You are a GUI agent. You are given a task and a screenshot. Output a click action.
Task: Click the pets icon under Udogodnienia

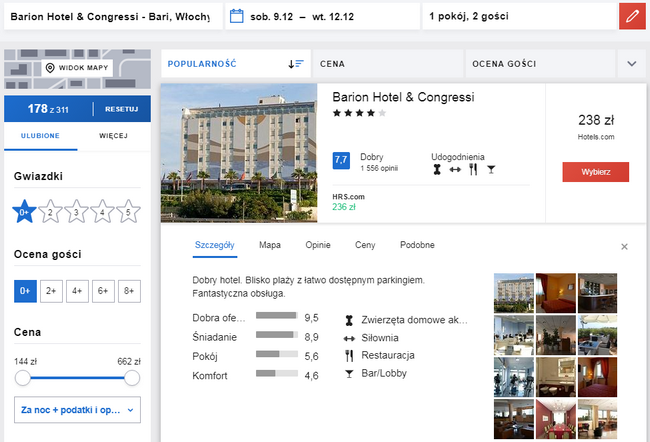coord(437,169)
